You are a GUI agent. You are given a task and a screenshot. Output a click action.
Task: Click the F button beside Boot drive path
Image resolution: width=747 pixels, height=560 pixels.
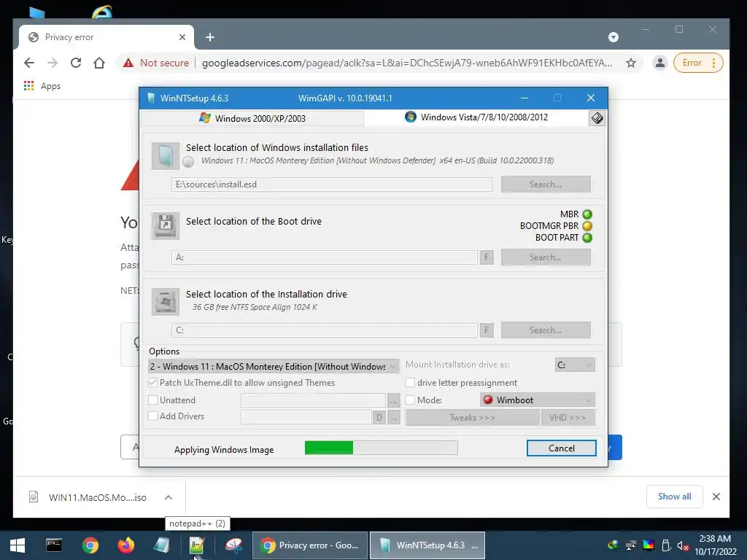pos(487,257)
